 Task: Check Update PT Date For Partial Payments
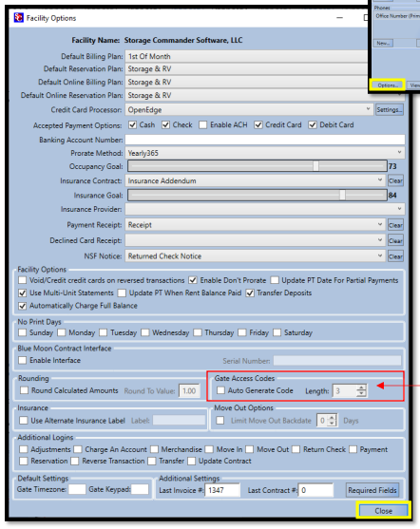(x=275, y=280)
